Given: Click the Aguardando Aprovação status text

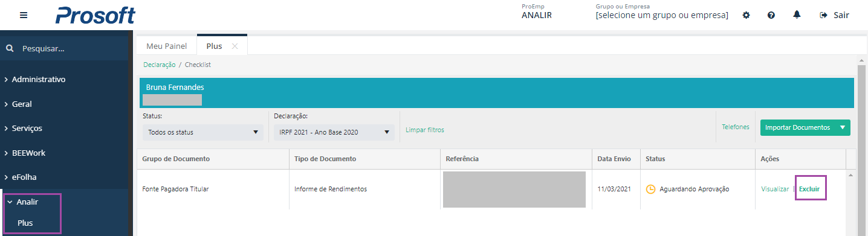Looking at the screenshot, I should coord(695,189).
